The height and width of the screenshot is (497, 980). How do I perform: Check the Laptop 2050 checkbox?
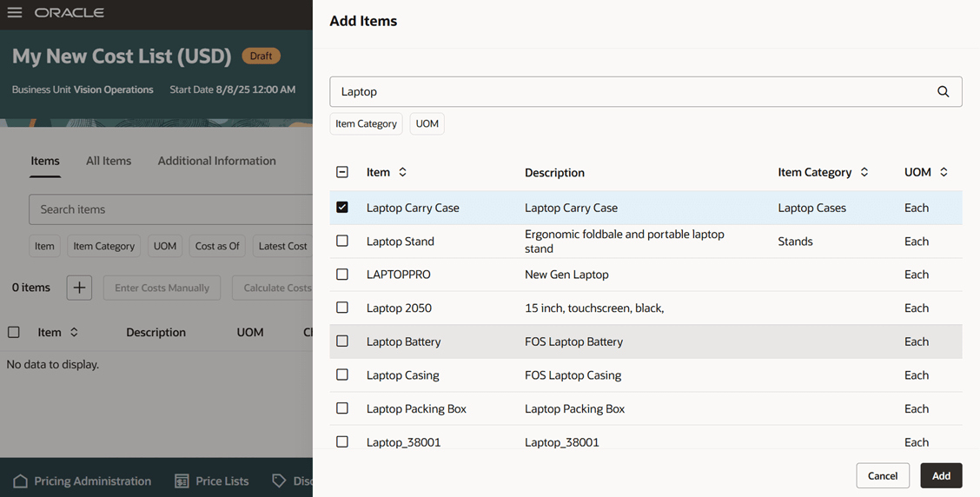tap(342, 308)
